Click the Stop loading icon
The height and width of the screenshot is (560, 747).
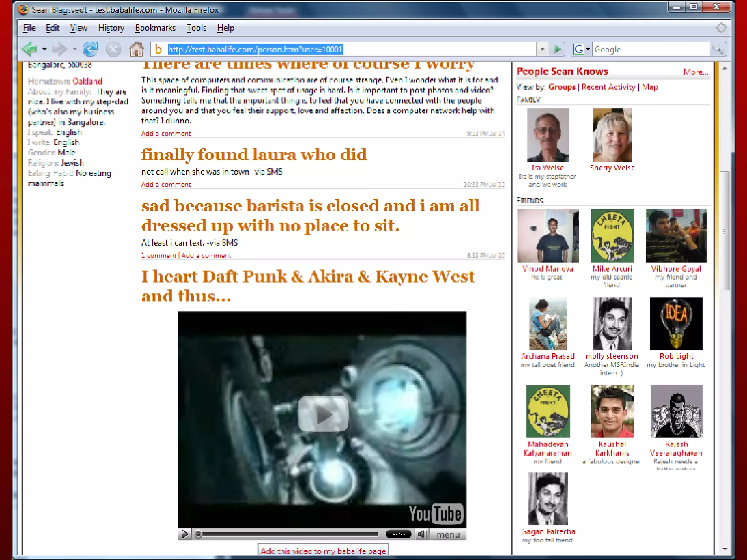pos(113,49)
